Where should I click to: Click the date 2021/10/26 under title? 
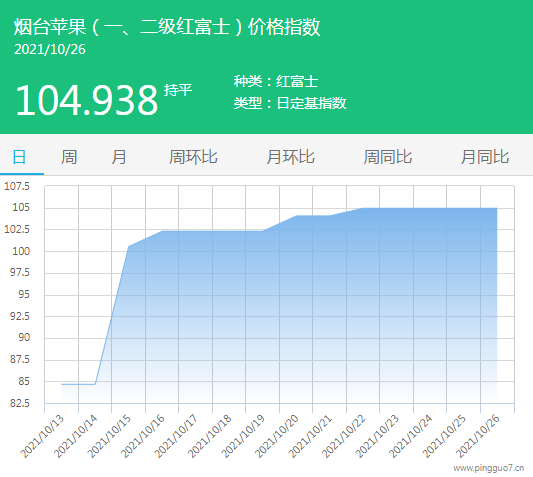(50, 50)
